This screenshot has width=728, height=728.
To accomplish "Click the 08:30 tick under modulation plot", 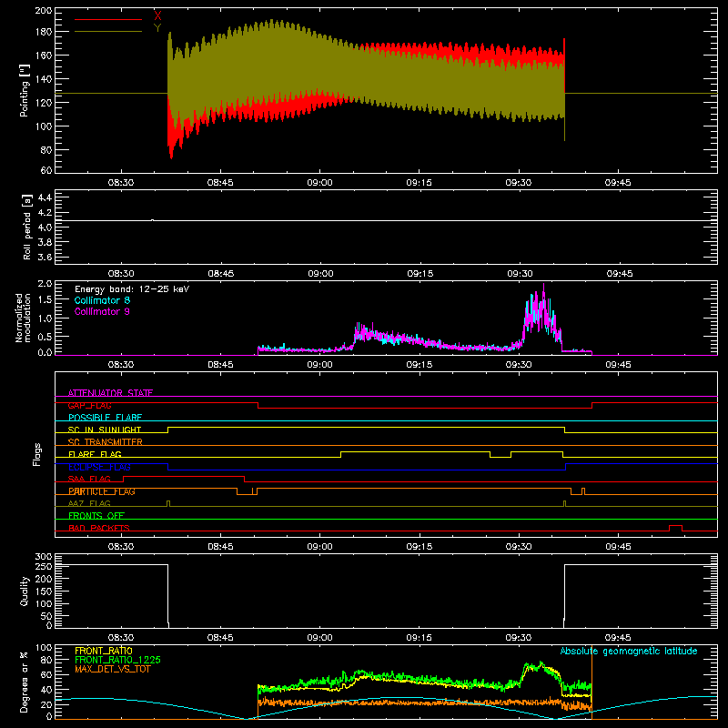I will coord(121,365).
